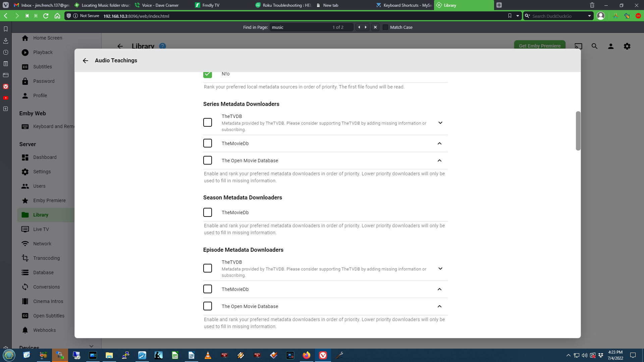Open VLC media player from taskbar

pyautogui.click(x=208, y=355)
